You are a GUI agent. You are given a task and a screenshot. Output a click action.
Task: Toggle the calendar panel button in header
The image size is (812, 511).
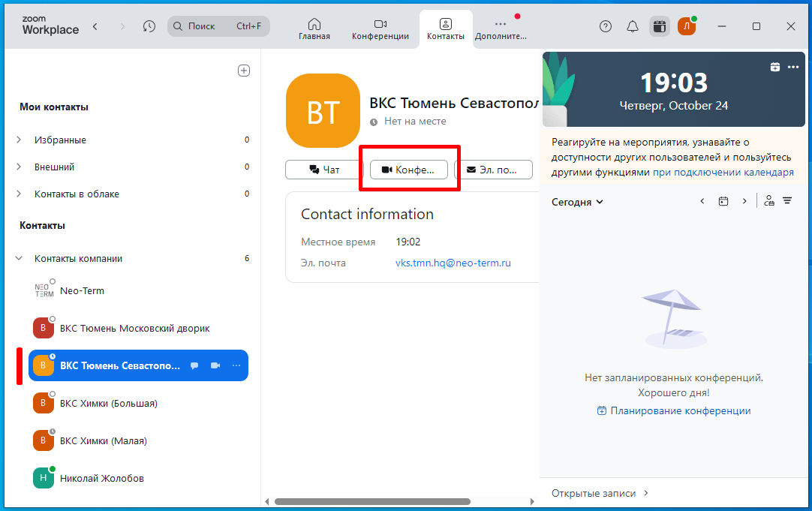pyautogui.click(x=659, y=26)
